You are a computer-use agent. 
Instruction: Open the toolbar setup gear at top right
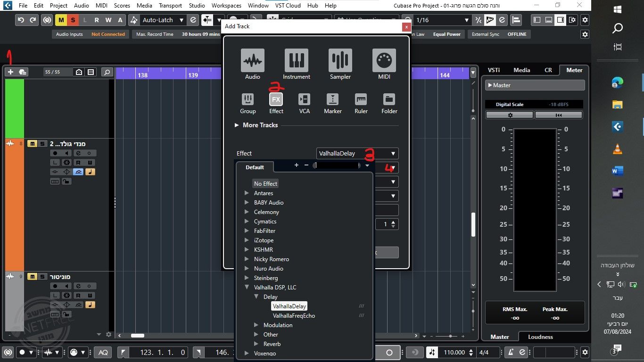tap(585, 20)
